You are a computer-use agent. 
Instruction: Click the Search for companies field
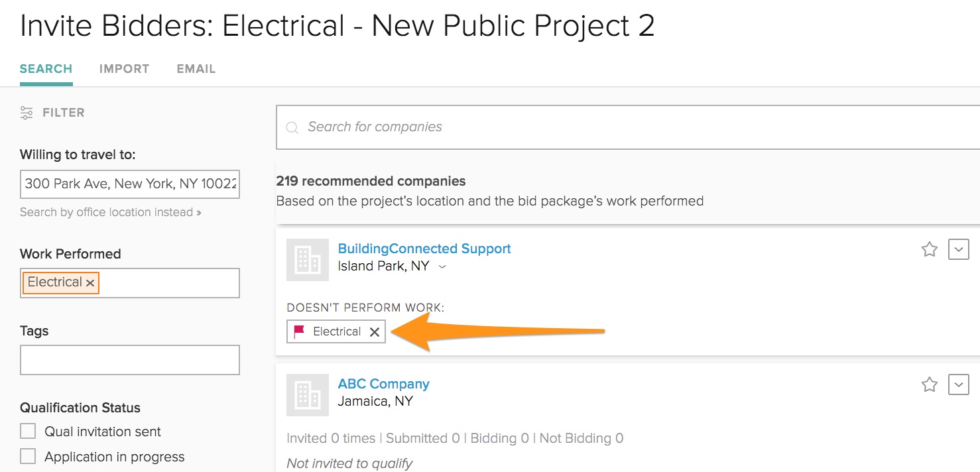tap(597, 127)
